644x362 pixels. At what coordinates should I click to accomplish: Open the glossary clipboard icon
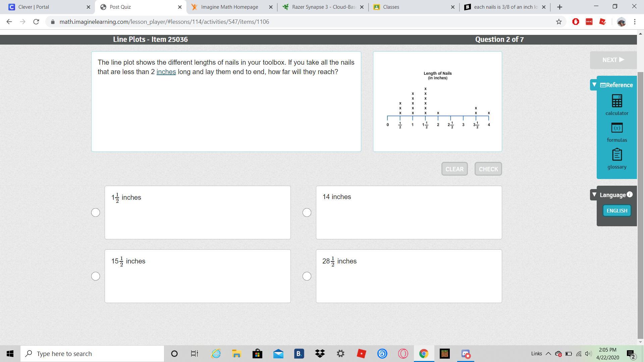[616, 155]
